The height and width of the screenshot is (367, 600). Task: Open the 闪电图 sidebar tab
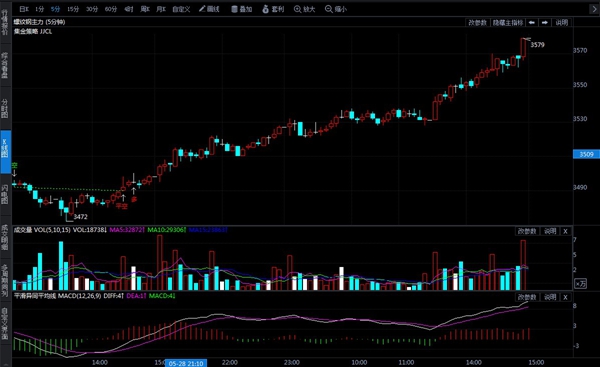click(x=5, y=194)
